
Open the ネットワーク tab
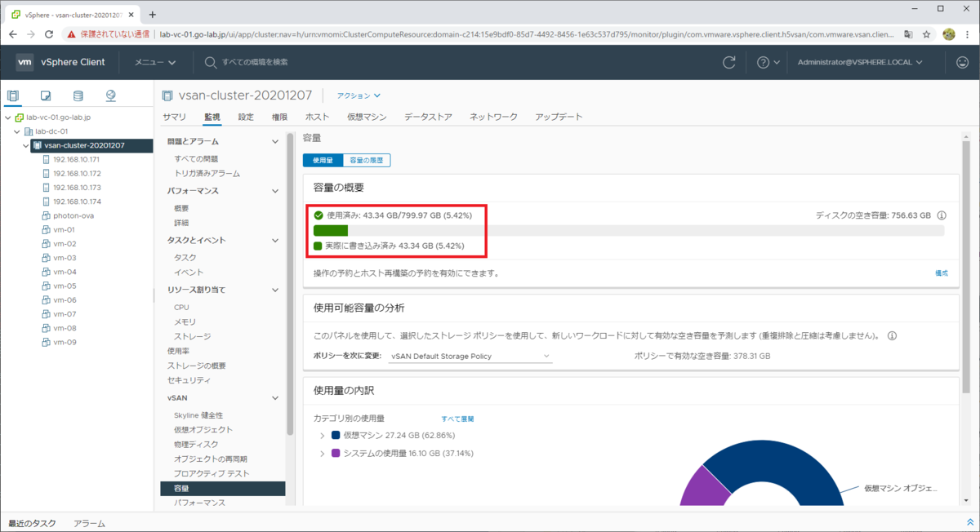pyautogui.click(x=493, y=117)
